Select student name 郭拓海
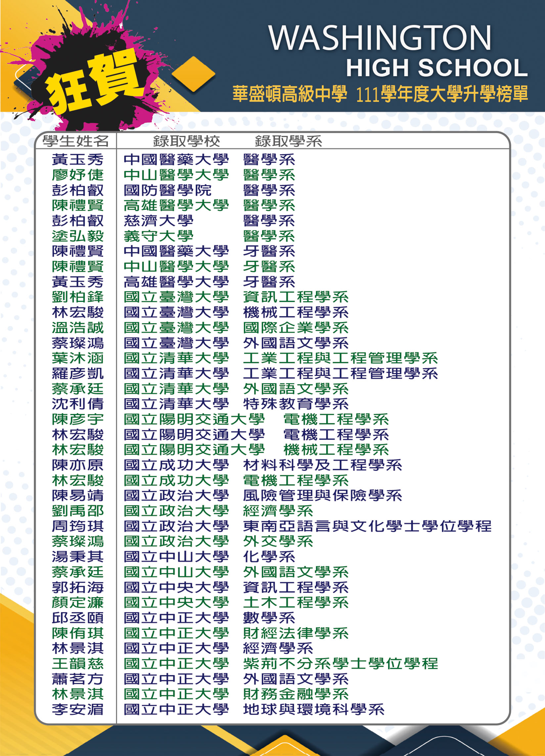 tap(78, 587)
